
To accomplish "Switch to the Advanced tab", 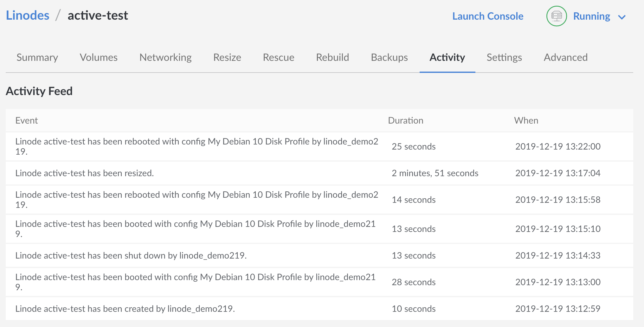I will click(565, 57).
